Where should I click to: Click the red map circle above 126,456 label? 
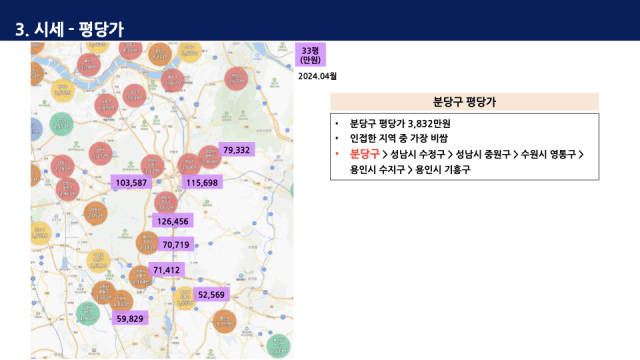(166, 203)
